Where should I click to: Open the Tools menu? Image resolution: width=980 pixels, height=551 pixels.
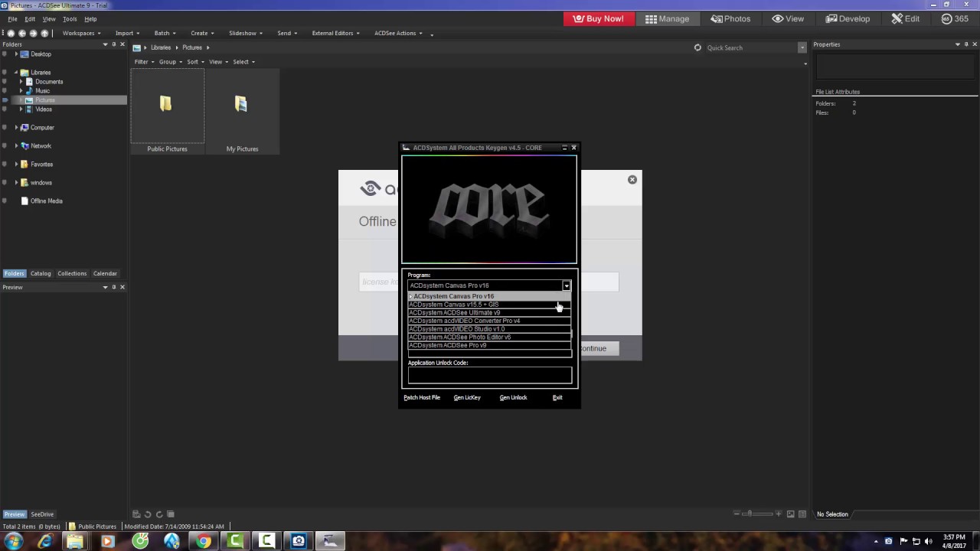(x=70, y=18)
